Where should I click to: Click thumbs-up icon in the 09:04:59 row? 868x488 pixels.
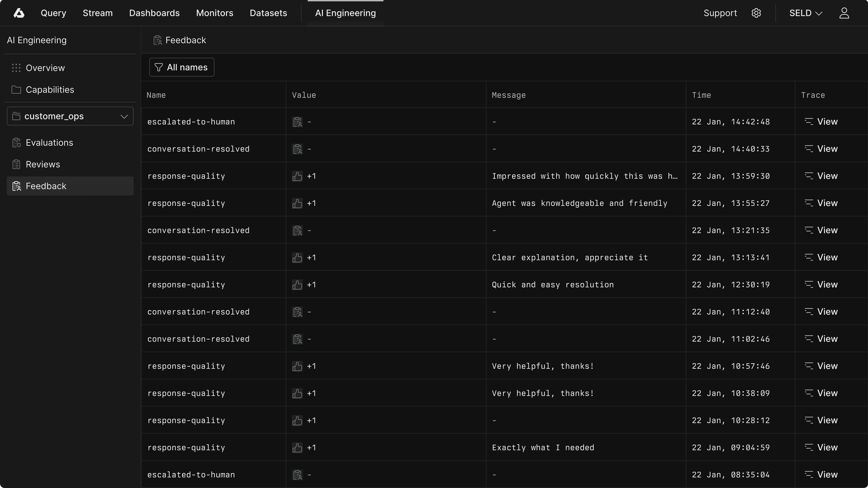point(297,448)
